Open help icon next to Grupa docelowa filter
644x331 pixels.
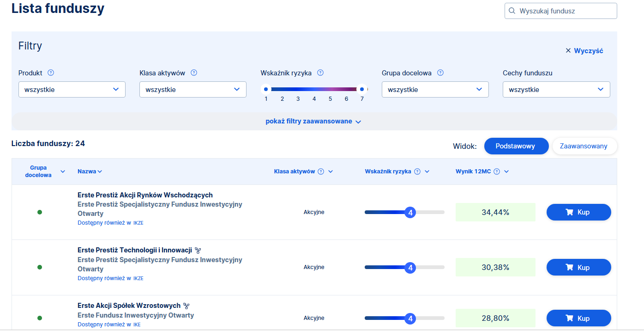pos(440,73)
